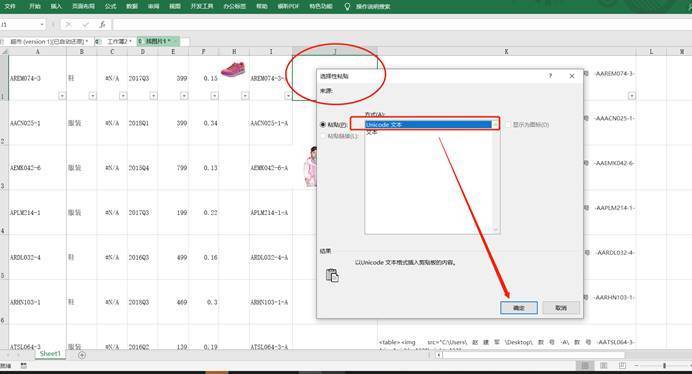Open the filter dropdown in column H
Image resolution: width=692 pixels, height=374 pixels.
coord(244,95)
